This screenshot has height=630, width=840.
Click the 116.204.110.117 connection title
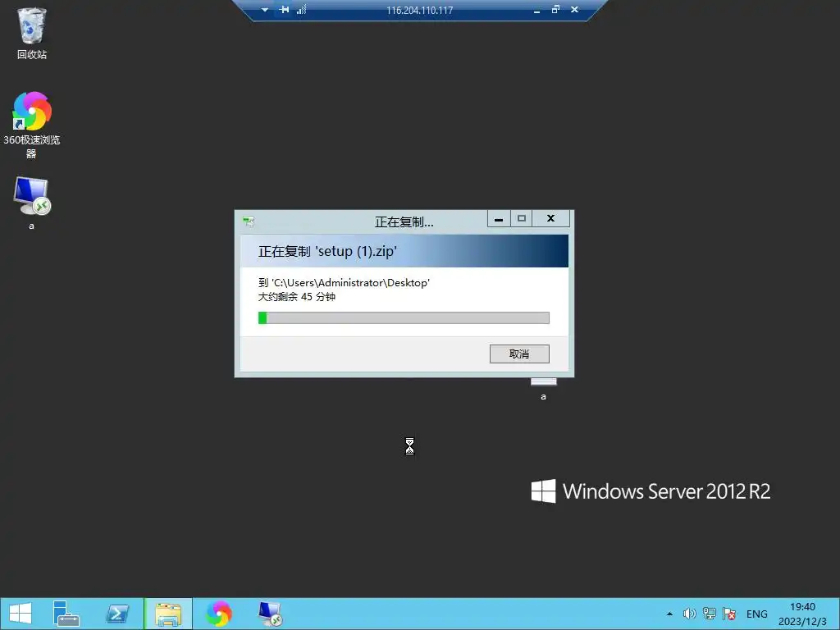coord(419,10)
